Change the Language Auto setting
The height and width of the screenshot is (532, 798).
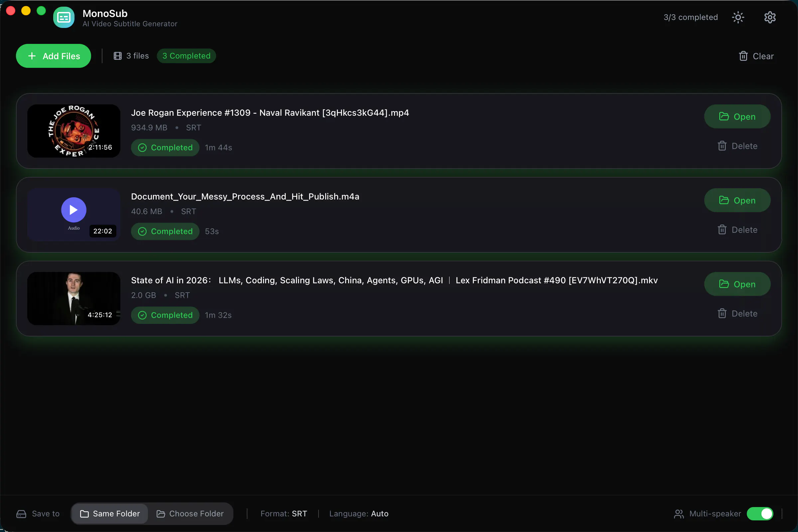tap(359, 514)
